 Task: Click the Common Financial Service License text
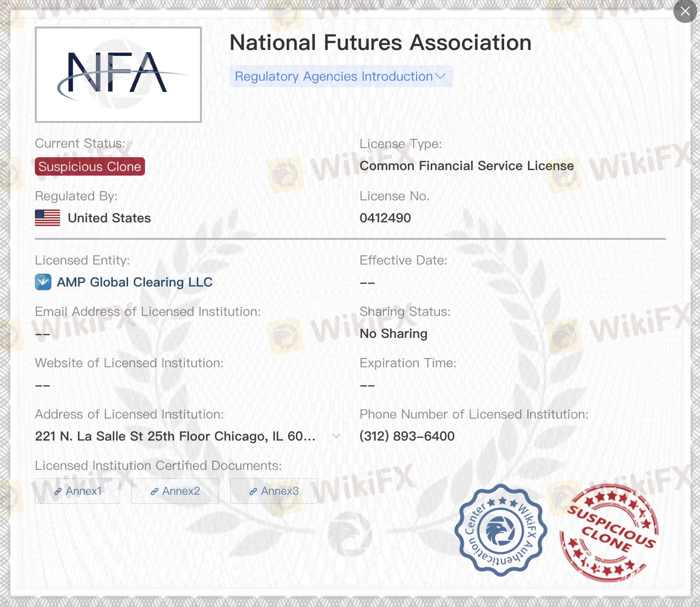pos(467,166)
